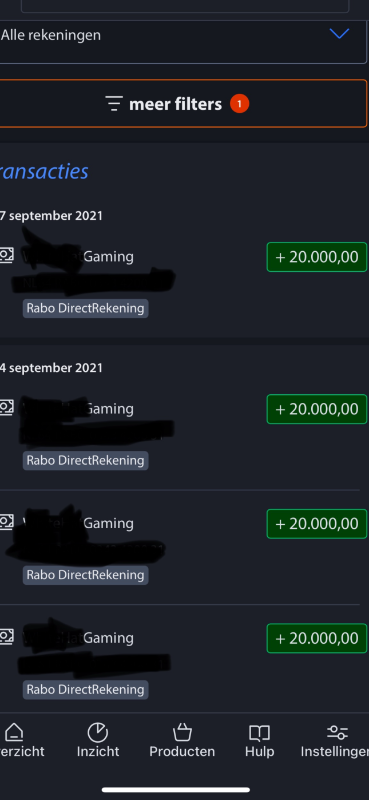Select the Inzicht tab label
Screen dimensions: 369x800
[98, 752]
